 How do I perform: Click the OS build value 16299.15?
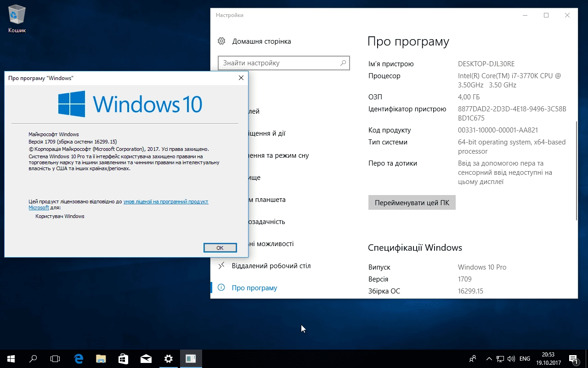click(470, 291)
